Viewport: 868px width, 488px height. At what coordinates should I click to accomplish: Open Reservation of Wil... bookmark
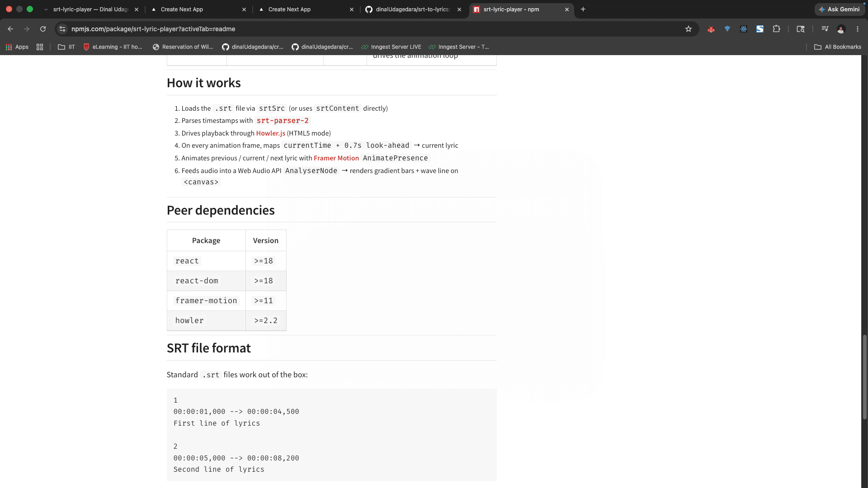click(x=183, y=47)
